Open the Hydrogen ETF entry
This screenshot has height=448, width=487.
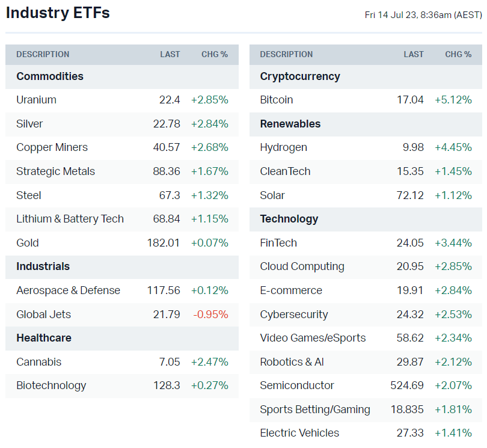284,147
